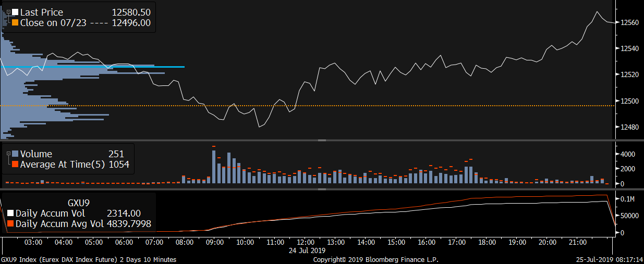This screenshot has width=644, height=264.
Task: Click the 13:00 time axis label
Action: (336, 242)
